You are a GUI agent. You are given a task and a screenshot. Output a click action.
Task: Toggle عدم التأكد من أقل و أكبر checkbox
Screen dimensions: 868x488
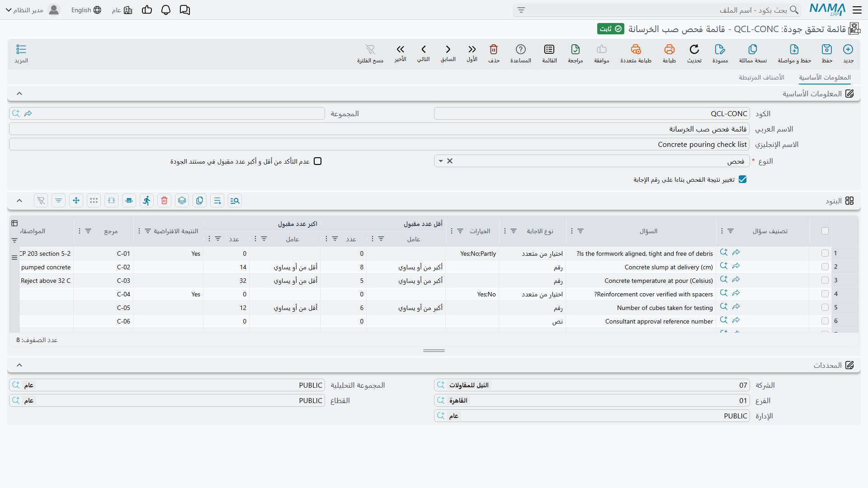[318, 161]
